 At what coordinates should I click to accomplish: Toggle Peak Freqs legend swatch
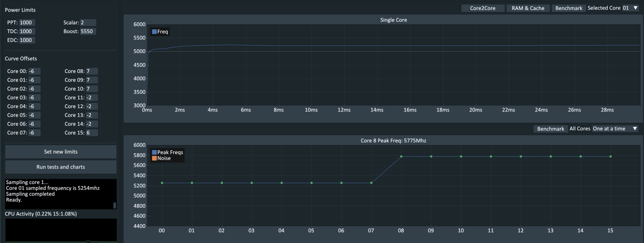[154, 152]
